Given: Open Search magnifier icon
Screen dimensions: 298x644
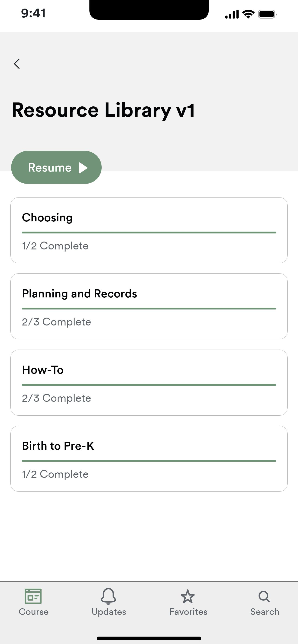Looking at the screenshot, I should point(264,596).
